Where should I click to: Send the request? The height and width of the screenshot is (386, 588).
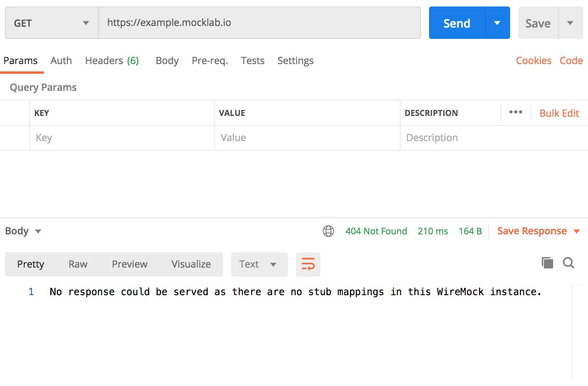(x=457, y=23)
